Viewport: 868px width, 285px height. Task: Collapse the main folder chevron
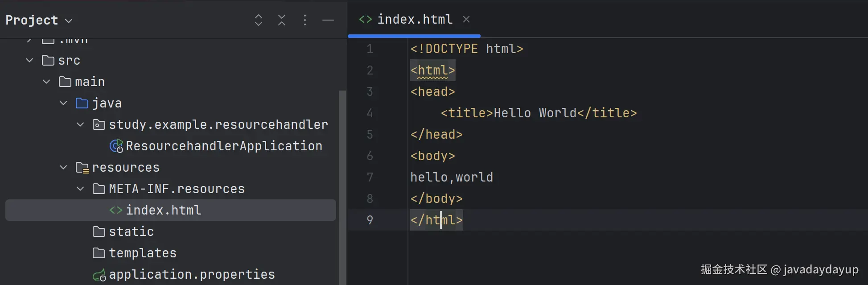pos(46,82)
